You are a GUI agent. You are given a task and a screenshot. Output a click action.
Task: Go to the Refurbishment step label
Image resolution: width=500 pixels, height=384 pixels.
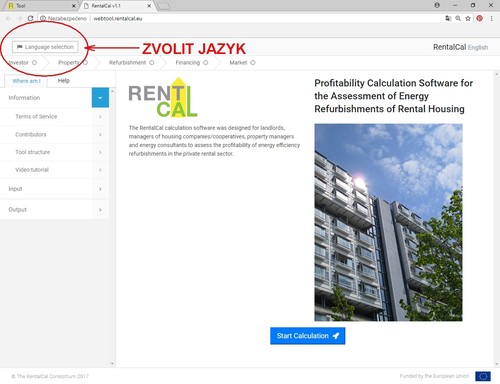point(127,62)
